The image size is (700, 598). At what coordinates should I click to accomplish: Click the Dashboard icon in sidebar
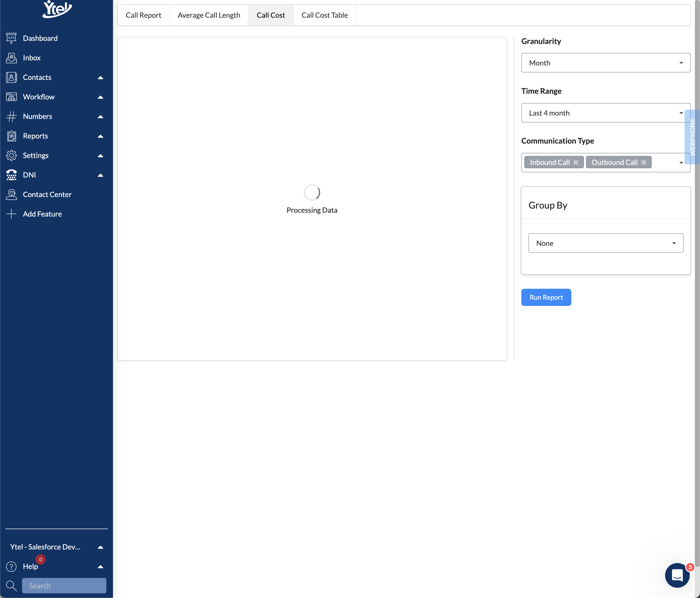[x=11, y=38]
